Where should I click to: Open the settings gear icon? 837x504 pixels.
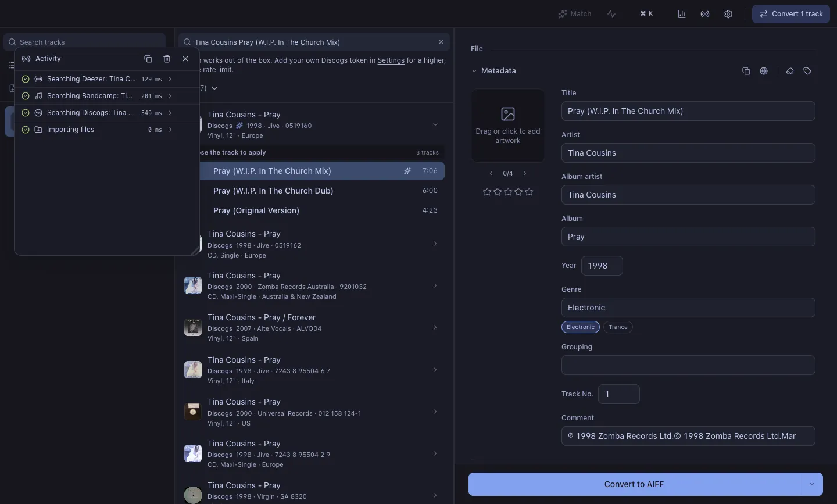click(x=728, y=14)
